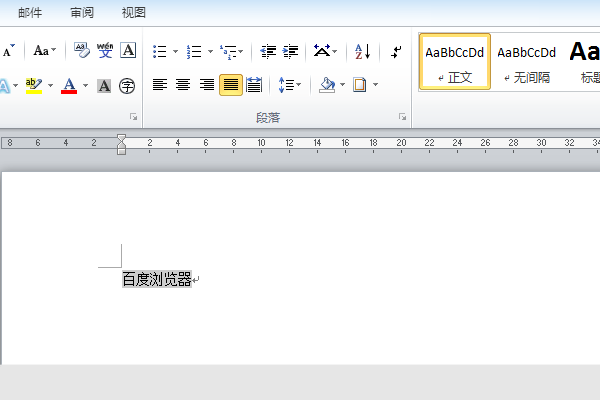The image size is (600, 400).
Task: Apply paragraph borders icon
Action: [x=360, y=85]
